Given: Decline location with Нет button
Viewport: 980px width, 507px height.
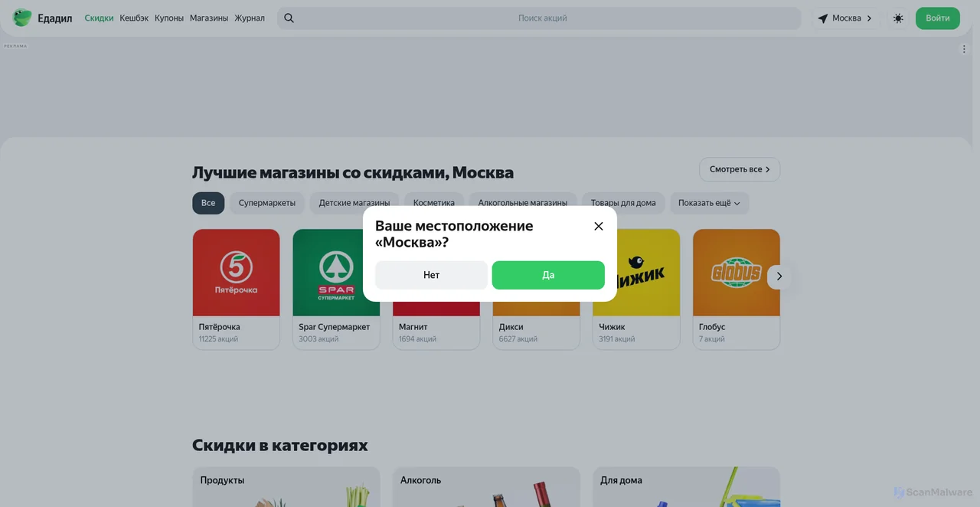Looking at the screenshot, I should point(431,275).
